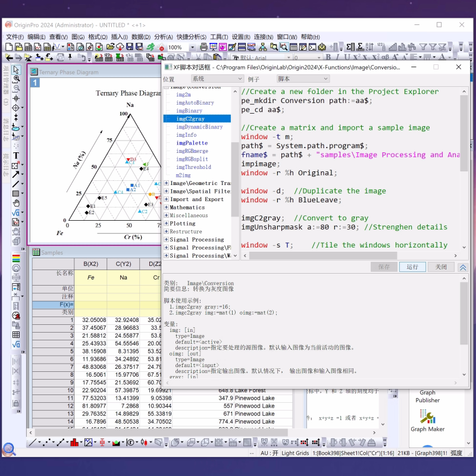
Task: Open the 位置 system dropdown
Action: click(x=217, y=79)
